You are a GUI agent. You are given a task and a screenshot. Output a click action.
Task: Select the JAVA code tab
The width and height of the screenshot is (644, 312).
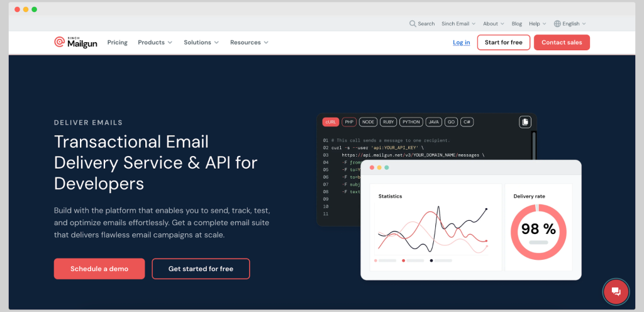pos(434,122)
